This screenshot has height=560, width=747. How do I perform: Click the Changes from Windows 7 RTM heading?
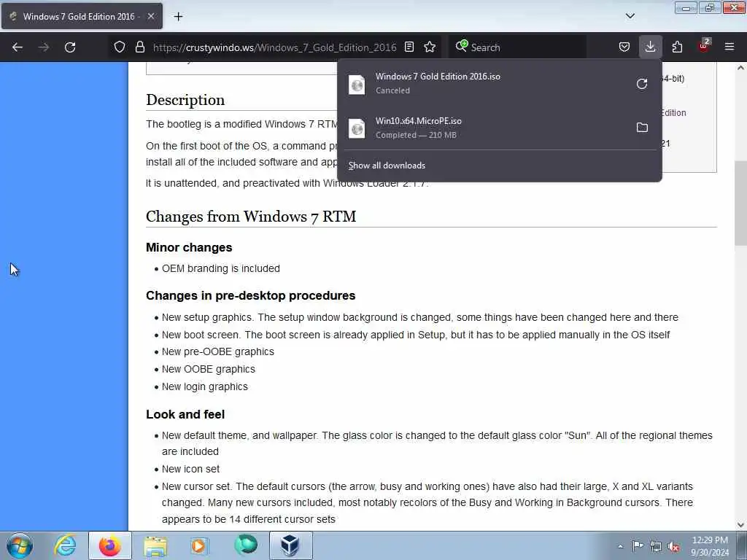tap(251, 217)
